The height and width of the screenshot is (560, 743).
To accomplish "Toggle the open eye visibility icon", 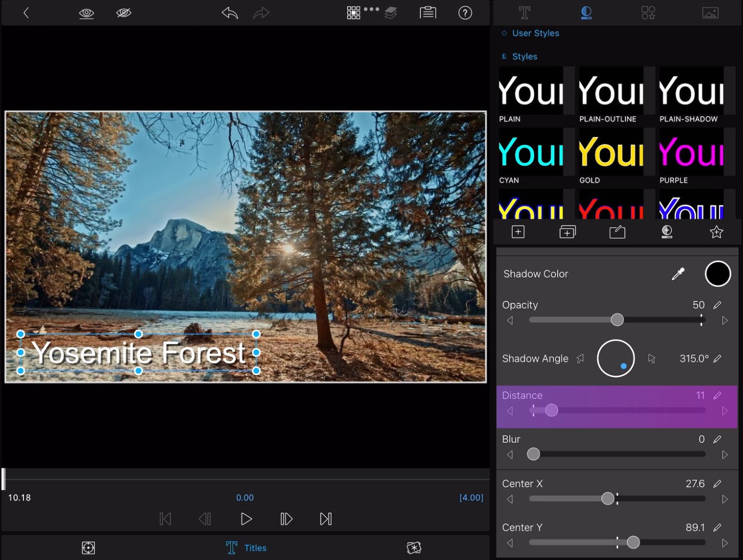I will (87, 13).
